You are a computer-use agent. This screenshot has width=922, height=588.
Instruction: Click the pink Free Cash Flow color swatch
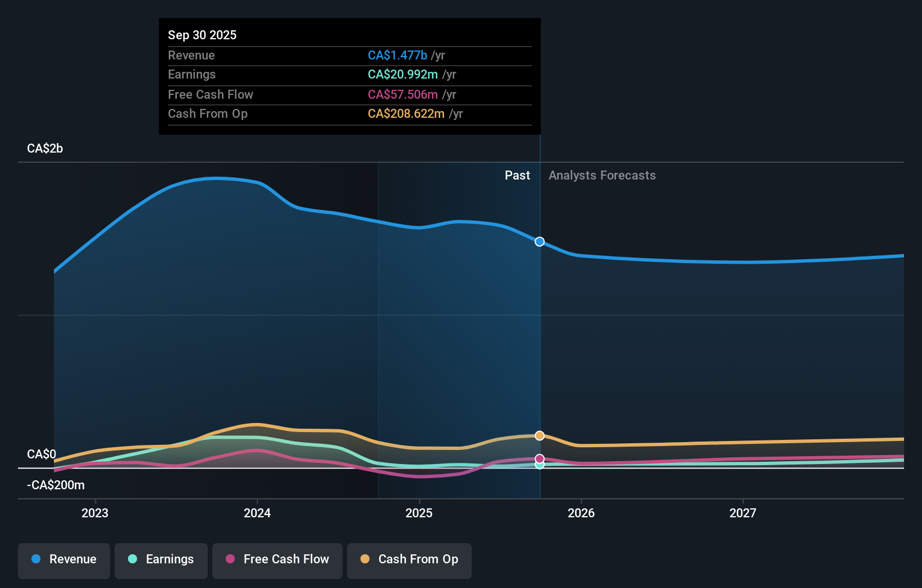tap(231, 559)
